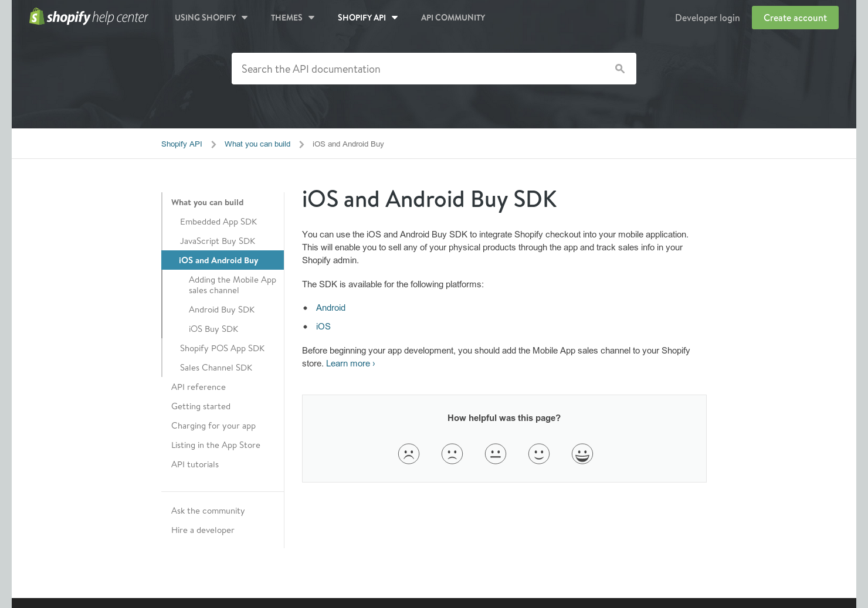Click the Shopify API breadcrumb link
Screen dimensions: 868x608
point(182,144)
